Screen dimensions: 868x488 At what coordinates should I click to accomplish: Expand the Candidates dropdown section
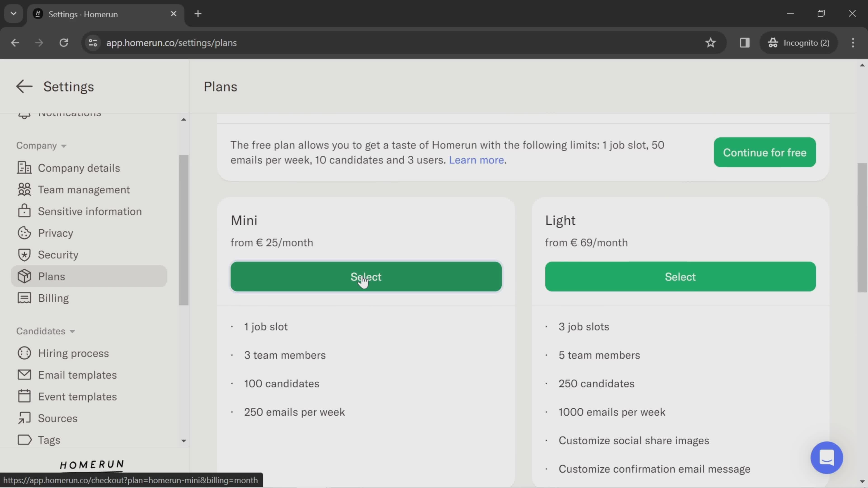click(x=45, y=331)
